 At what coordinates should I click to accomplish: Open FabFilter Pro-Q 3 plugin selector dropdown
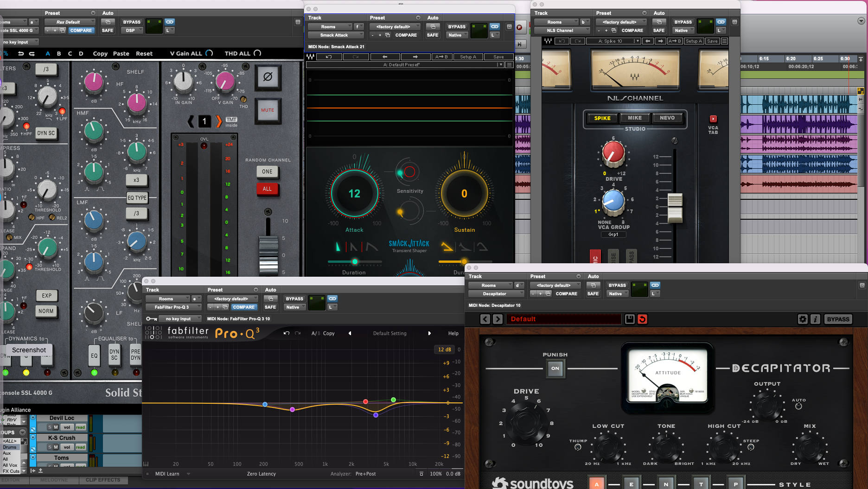173,307
